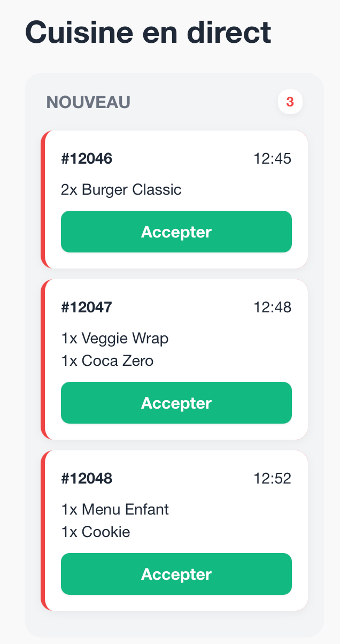
Task: Select the 1x Menu Enfant item line
Action: coord(115,509)
